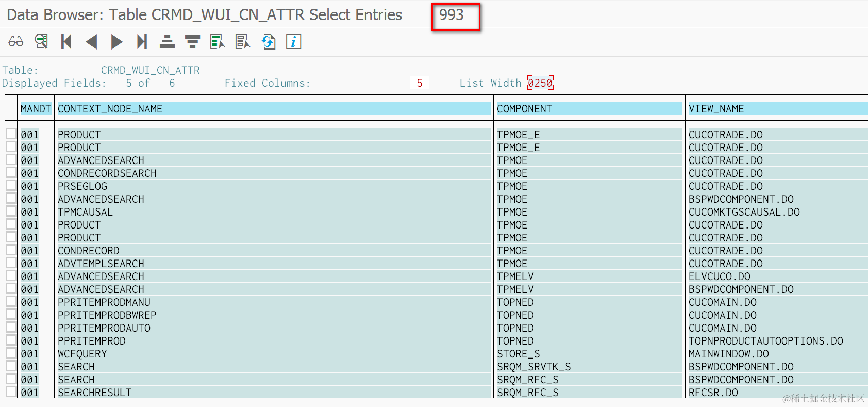
Task: Click the CONDRECORD context node cell
Action: tap(274, 251)
